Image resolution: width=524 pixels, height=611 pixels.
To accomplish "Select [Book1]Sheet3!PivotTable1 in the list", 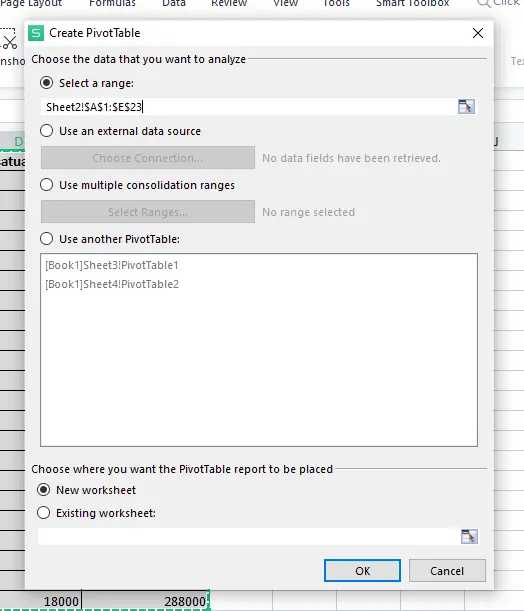I will point(112,265).
